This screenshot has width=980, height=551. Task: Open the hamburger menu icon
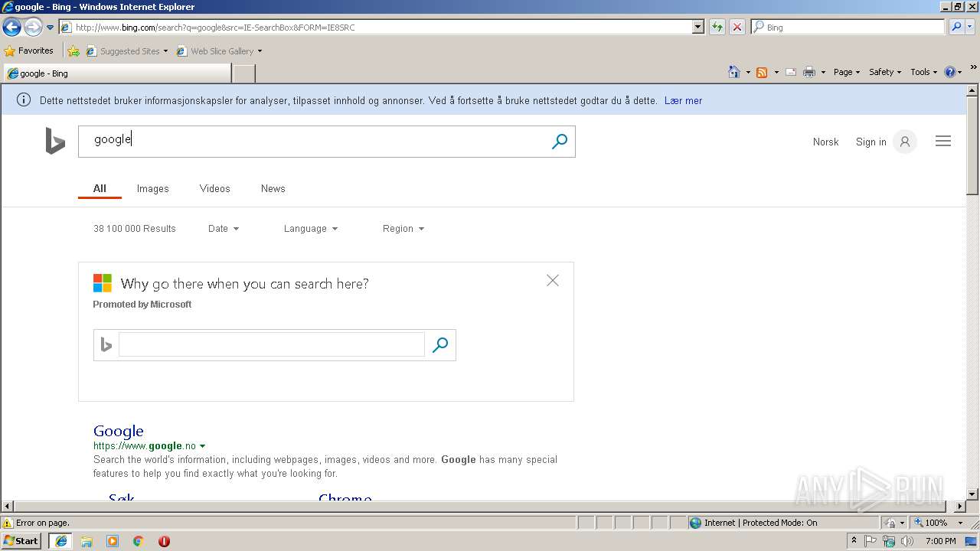(x=943, y=141)
